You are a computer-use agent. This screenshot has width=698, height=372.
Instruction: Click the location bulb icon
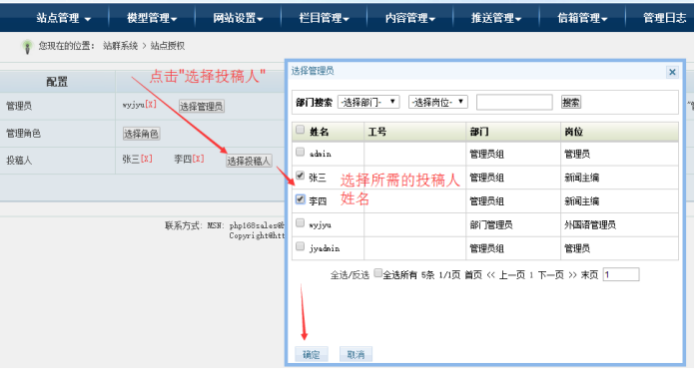tap(28, 47)
